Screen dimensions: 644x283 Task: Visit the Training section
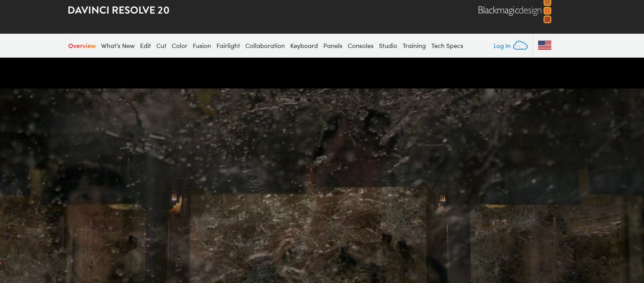point(414,46)
